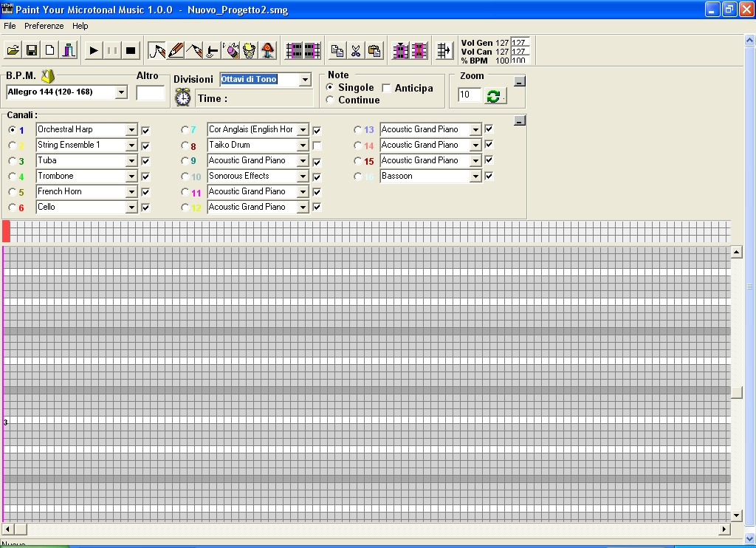
Task: Open the Help menu
Action: tap(80, 26)
